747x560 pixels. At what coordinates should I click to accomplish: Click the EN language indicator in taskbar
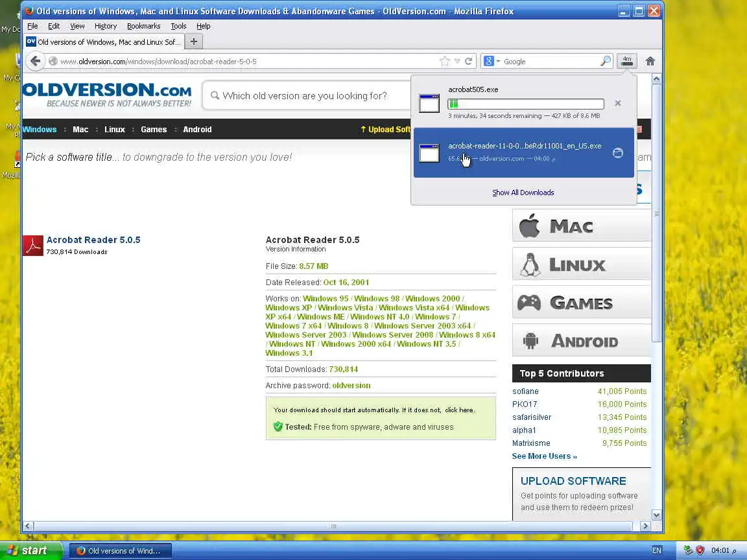[x=656, y=550]
